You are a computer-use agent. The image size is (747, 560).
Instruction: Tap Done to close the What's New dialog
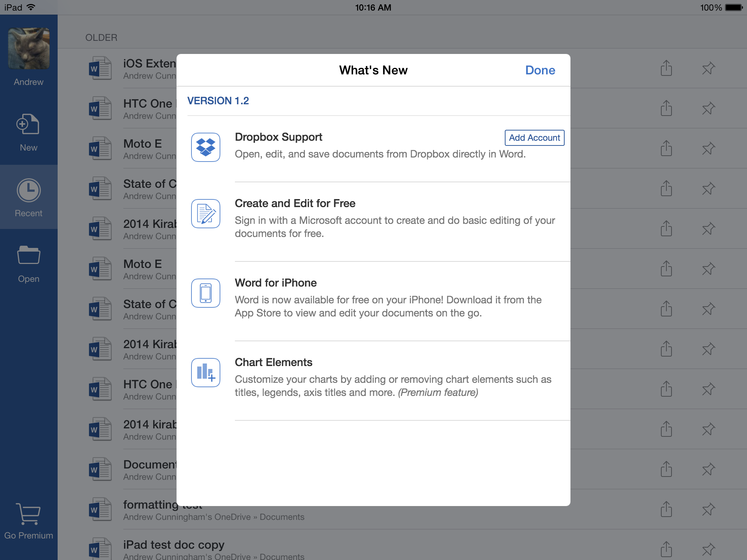tap(540, 70)
